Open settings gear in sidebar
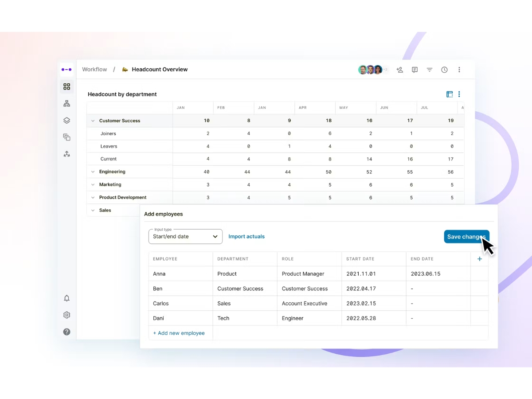The height and width of the screenshot is (399, 532). 66,315
